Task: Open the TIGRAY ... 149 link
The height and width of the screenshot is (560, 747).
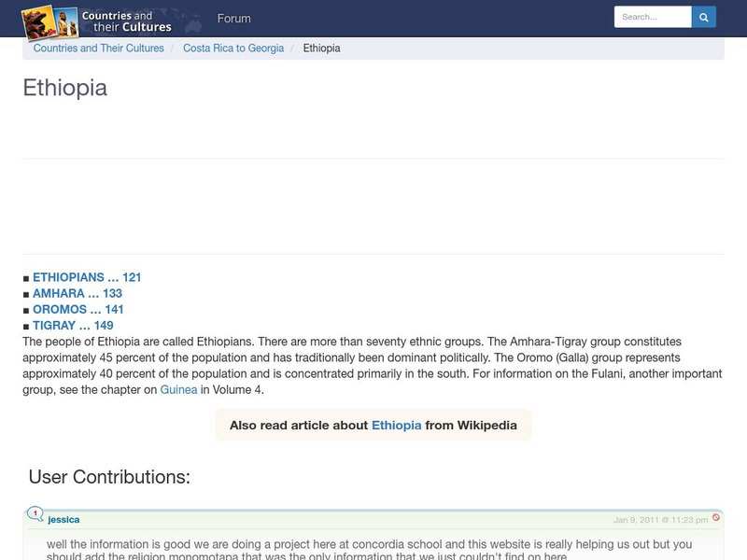Action: point(73,326)
